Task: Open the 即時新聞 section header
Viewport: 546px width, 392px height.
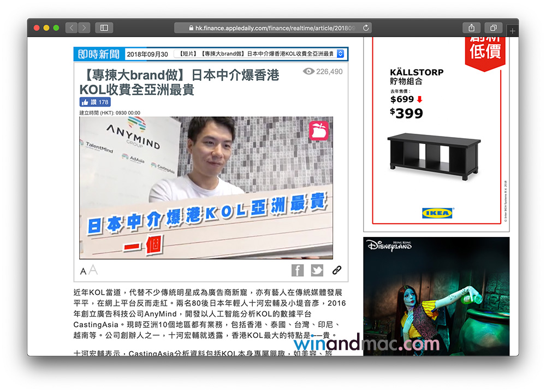Action: click(99, 54)
